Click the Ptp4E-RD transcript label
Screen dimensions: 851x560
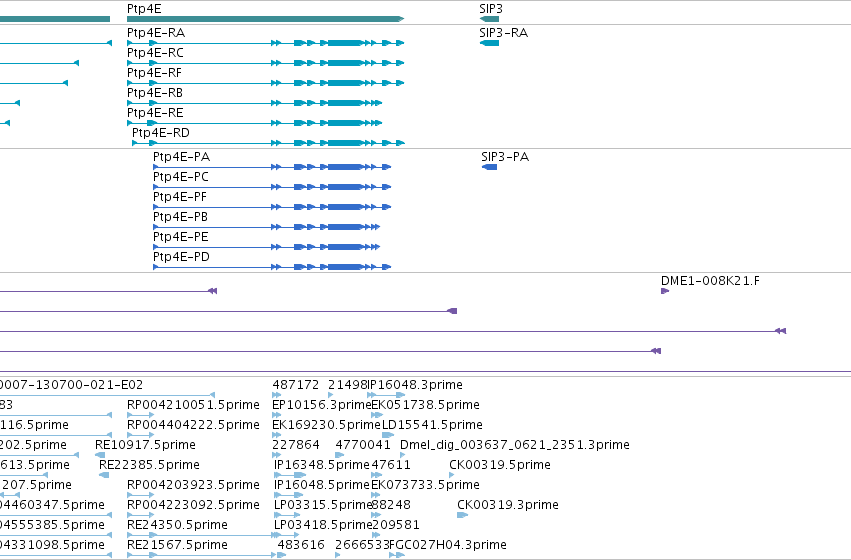[x=161, y=133]
